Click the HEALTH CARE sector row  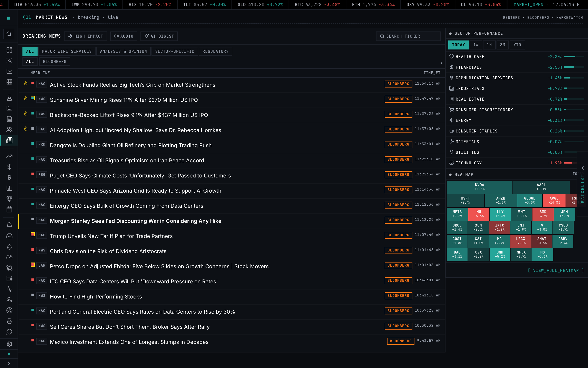[x=517, y=57]
